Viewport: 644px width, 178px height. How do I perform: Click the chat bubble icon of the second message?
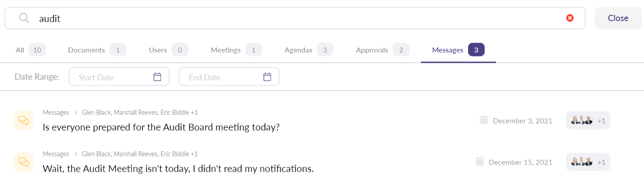[23, 162]
